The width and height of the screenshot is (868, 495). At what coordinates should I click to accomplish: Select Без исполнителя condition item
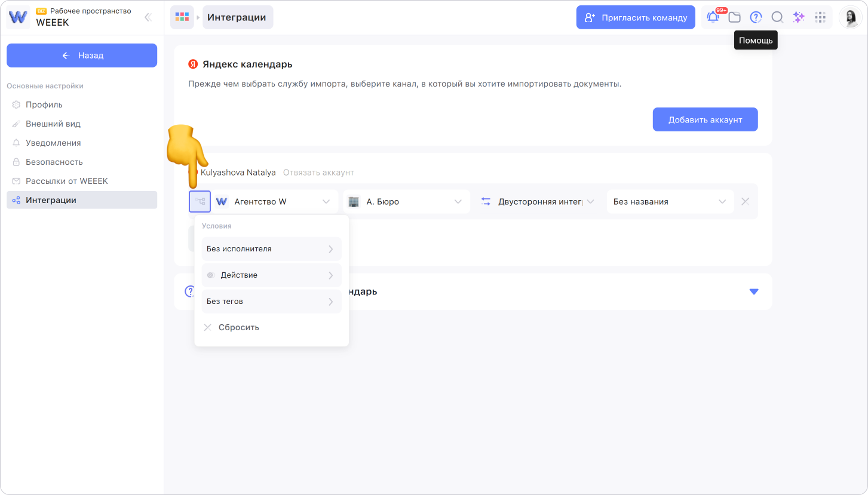[271, 249]
